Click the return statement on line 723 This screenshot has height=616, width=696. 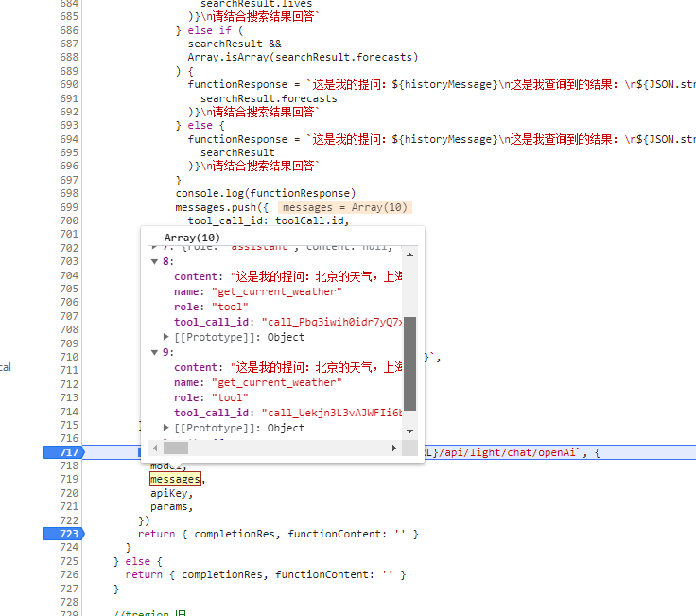[x=278, y=534]
